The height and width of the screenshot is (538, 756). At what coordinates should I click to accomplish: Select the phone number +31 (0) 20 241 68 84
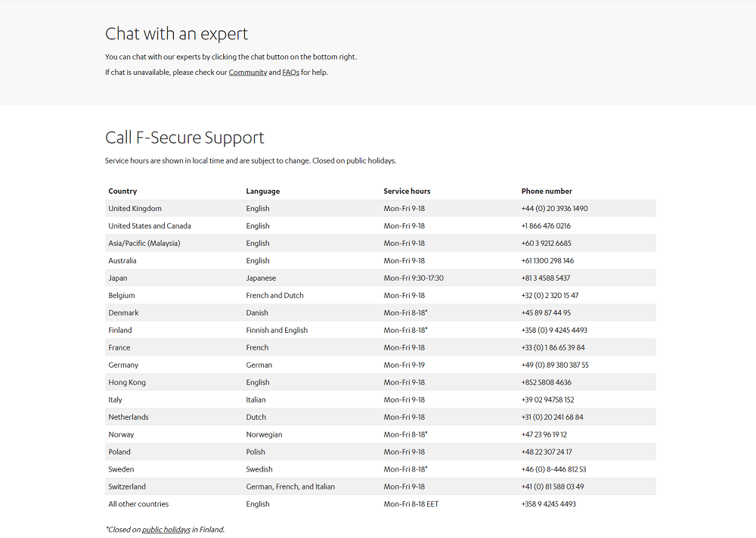pyautogui.click(x=553, y=417)
